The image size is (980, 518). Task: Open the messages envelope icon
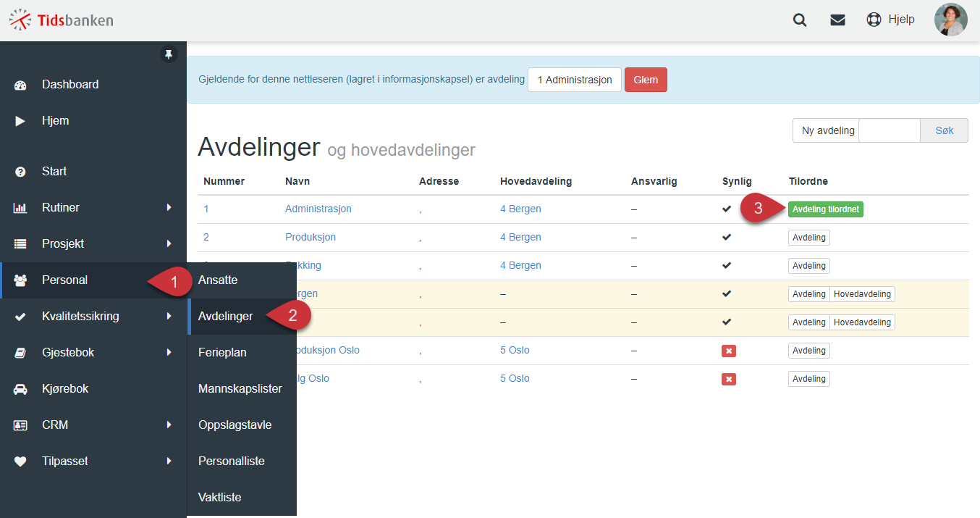pos(838,20)
